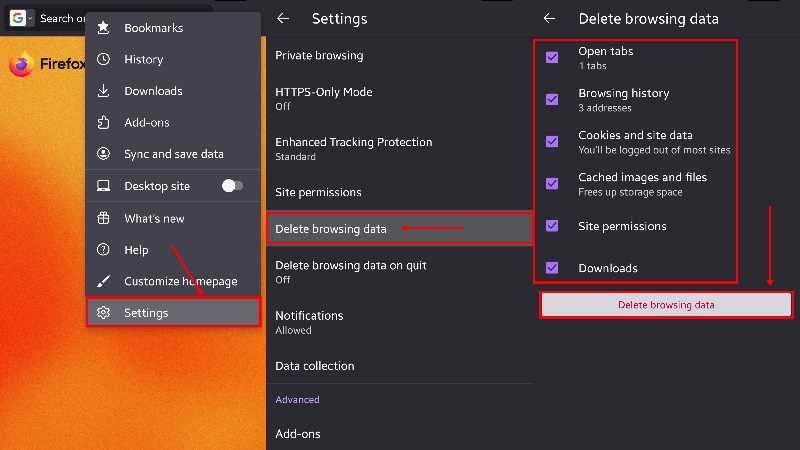Select Customize homepage menu entry

pyautogui.click(x=180, y=281)
